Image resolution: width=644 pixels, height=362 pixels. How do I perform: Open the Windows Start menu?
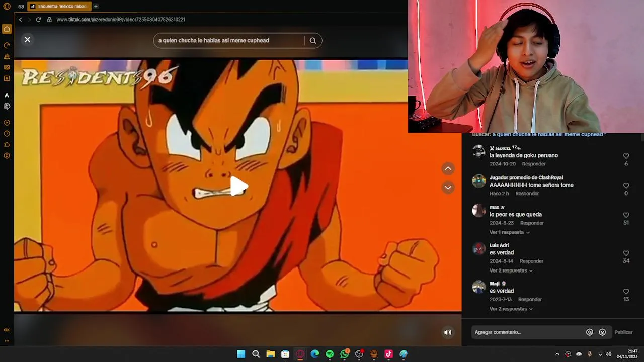coord(241,354)
